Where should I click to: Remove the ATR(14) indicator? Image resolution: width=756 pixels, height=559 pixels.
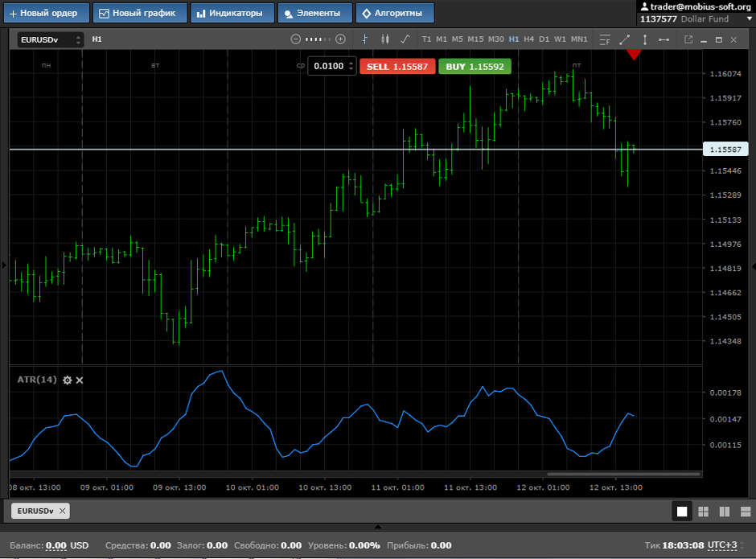(x=80, y=380)
